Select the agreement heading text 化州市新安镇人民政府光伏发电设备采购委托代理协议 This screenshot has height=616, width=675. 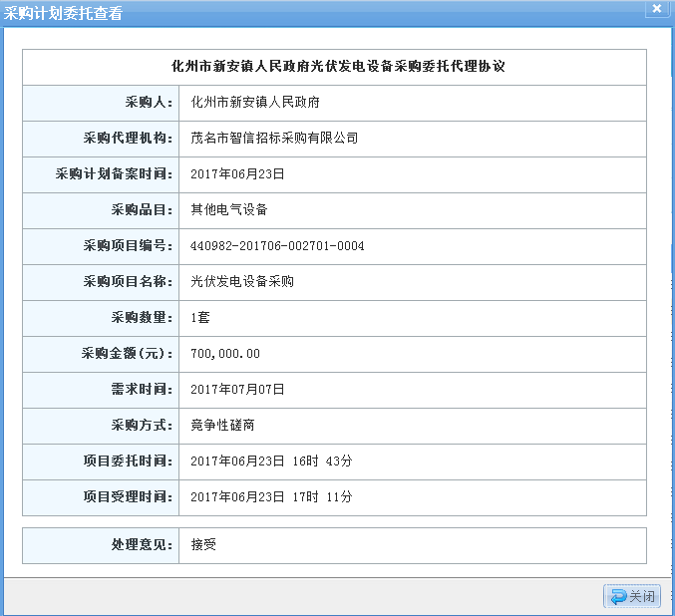click(334, 67)
